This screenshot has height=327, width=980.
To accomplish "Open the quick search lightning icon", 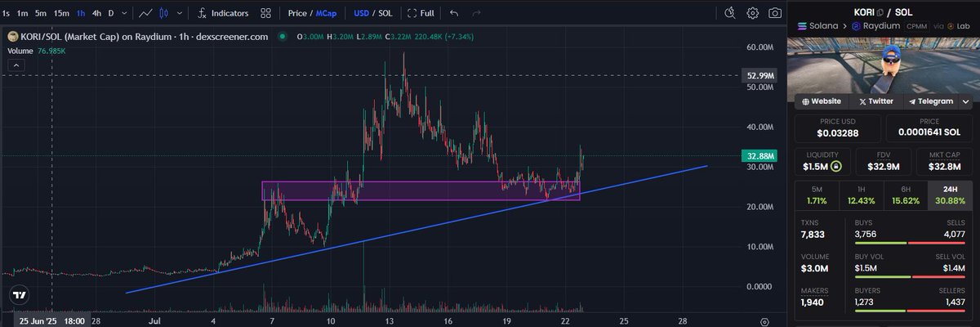I will tap(730, 13).
